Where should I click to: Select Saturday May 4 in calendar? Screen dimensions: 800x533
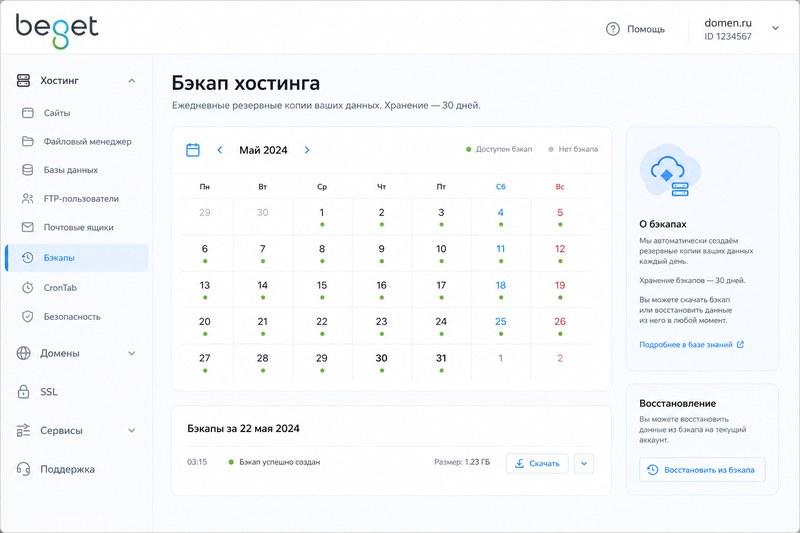501,216
